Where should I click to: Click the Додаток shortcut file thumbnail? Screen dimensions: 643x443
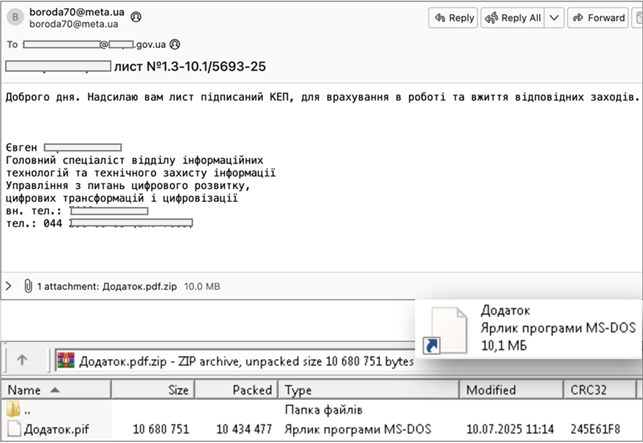445,326
